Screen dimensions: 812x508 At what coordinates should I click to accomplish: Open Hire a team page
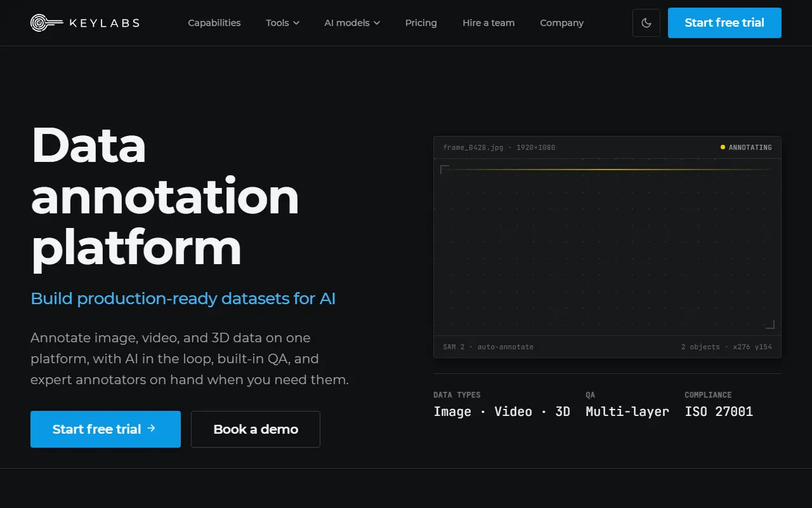(x=488, y=23)
